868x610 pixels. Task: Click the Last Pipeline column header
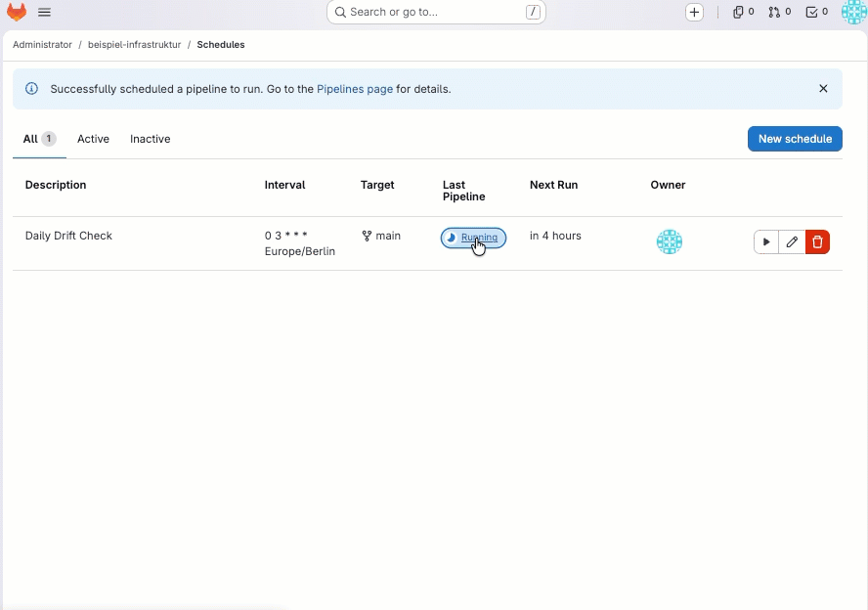tap(464, 191)
